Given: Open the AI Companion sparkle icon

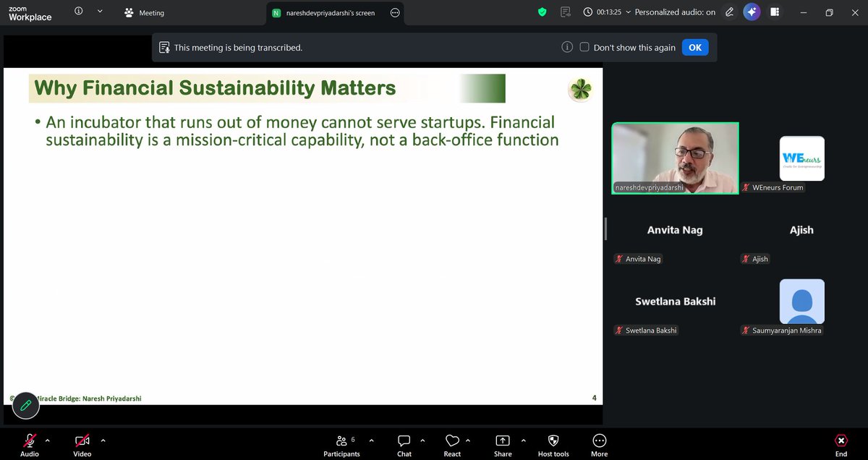Looking at the screenshot, I should [x=752, y=12].
